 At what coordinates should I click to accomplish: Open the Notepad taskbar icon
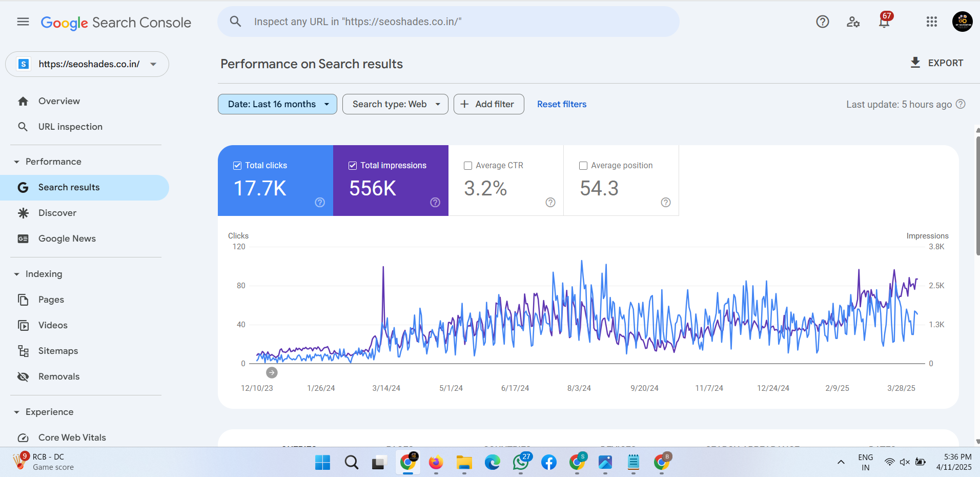tap(634, 463)
